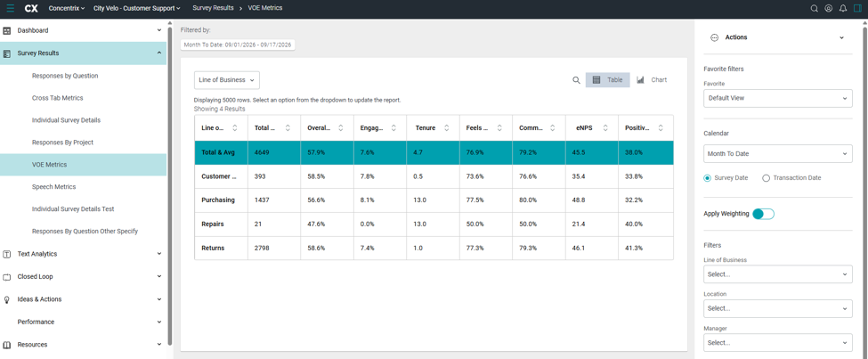Screen dimensions: 868x359
Task: Open the global search icon in the header
Action: pyautogui.click(x=815, y=8)
